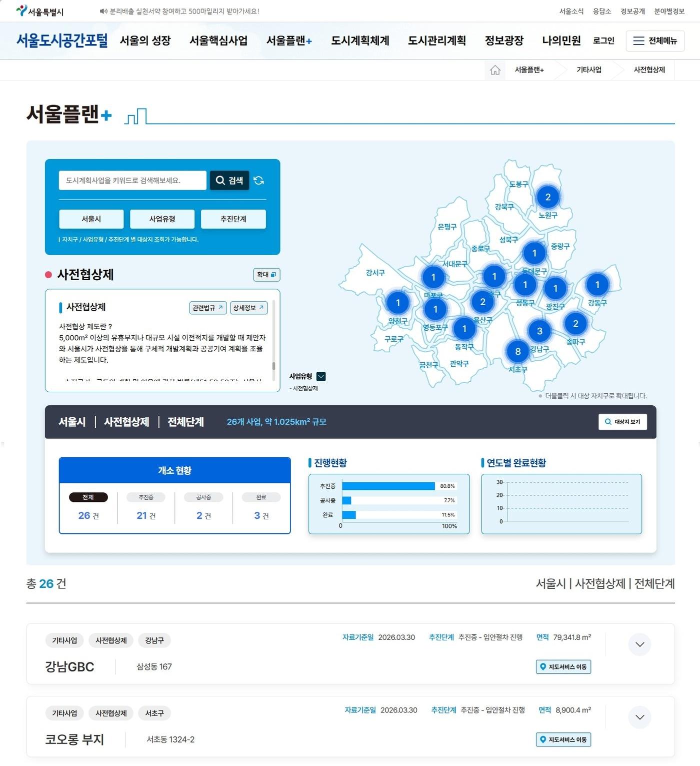700x766 pixels.
Task: Open the 기타사업 breadcrumb dropdown
Action: tap(589, 70)
